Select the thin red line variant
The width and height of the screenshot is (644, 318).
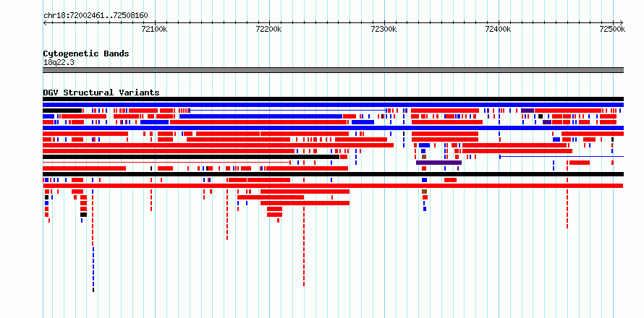166,163
